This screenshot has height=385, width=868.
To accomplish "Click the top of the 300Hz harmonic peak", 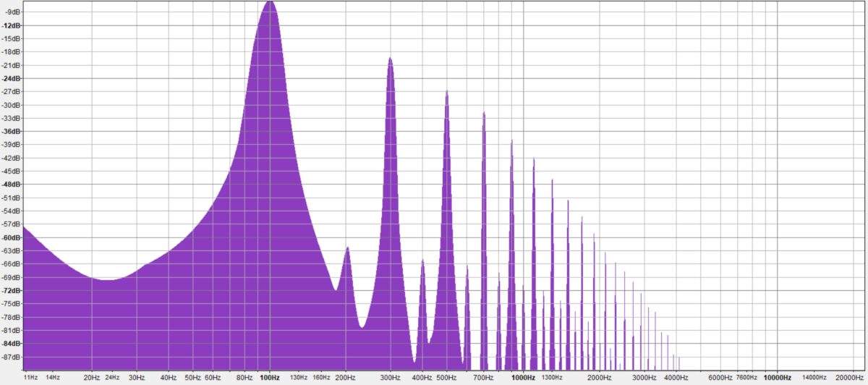I will pyautogui.click(x=391, y=58).
